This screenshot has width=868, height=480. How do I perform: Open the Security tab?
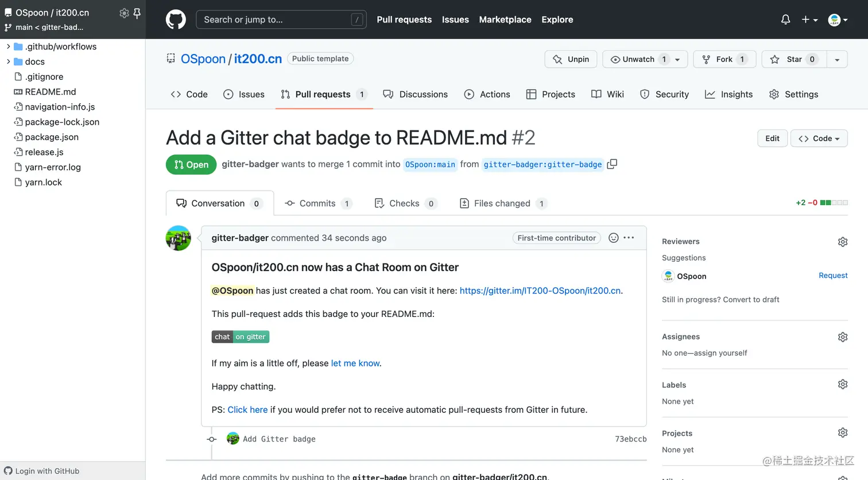[x=664, y=94]
